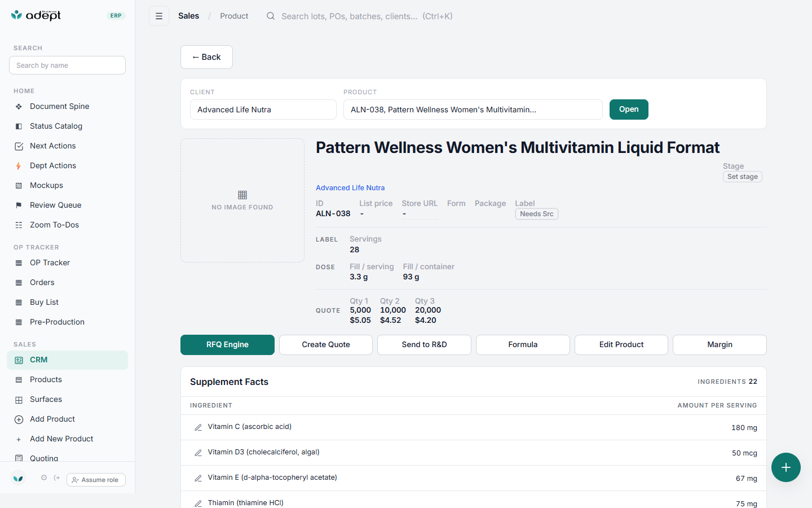Open Dept Actions with the lightning icon
812x508 pixels.
67,165
